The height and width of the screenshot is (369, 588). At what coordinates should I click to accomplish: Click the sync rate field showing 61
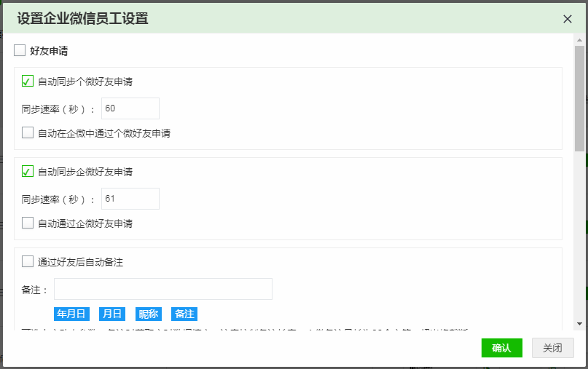130,199
